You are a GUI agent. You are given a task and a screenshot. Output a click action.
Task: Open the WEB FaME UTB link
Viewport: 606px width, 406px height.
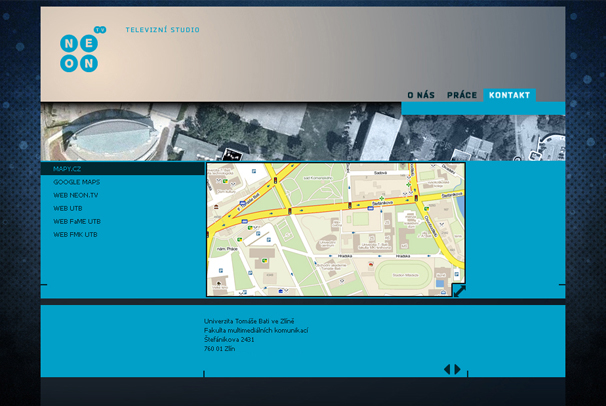click(77, 221)
